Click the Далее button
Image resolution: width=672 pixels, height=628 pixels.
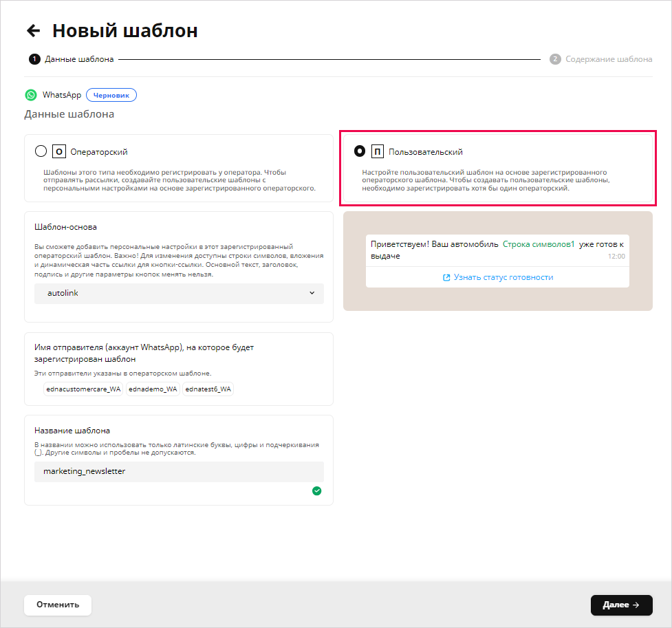pos(621,605)
